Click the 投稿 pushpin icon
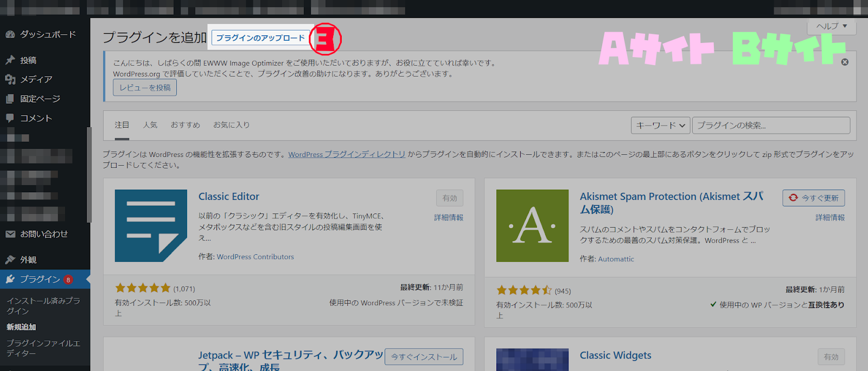Viewport: 868px width, 371px height. click(10, 60)
